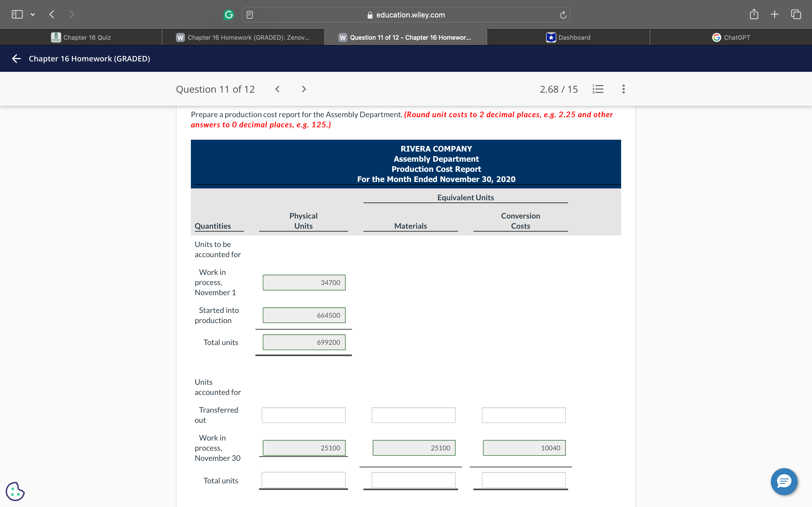Screen dimensions: 812x507
Task: Click the Transferred out physical units field
Action: point(303,415)
